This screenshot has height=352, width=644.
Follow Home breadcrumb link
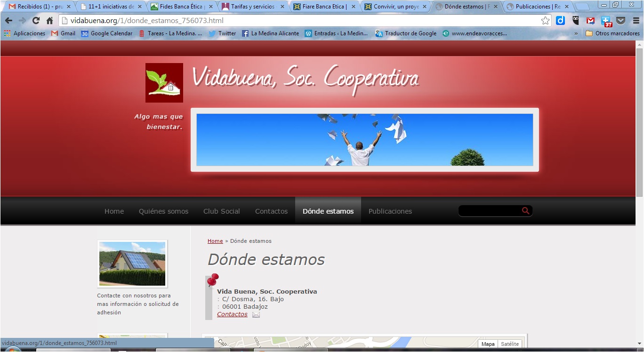point(215,241)
